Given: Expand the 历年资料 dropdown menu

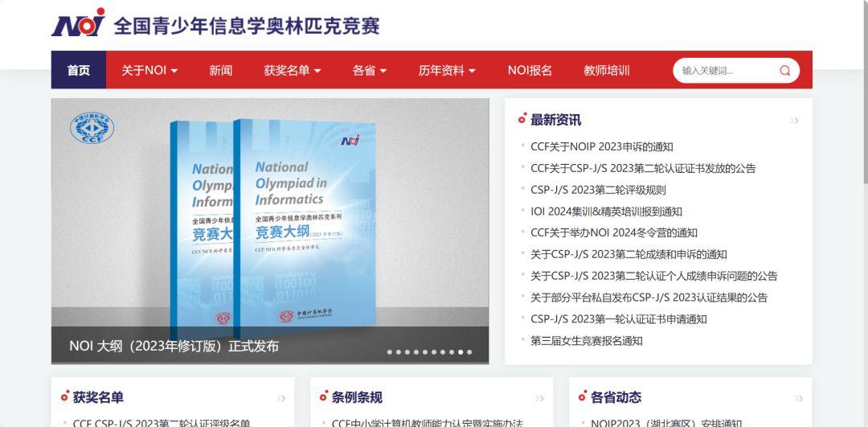Looking at the screenshot, I should [x=447, y=70].
